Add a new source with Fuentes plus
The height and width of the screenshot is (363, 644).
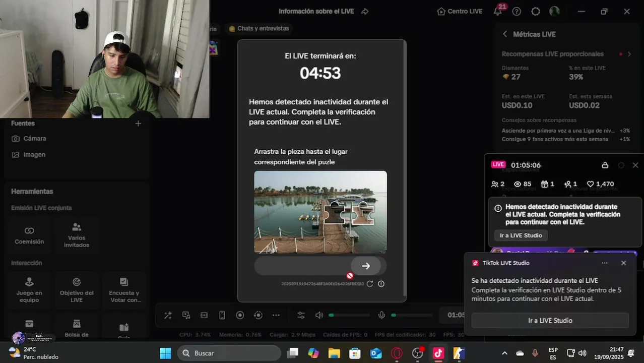[x=138, y=124]
